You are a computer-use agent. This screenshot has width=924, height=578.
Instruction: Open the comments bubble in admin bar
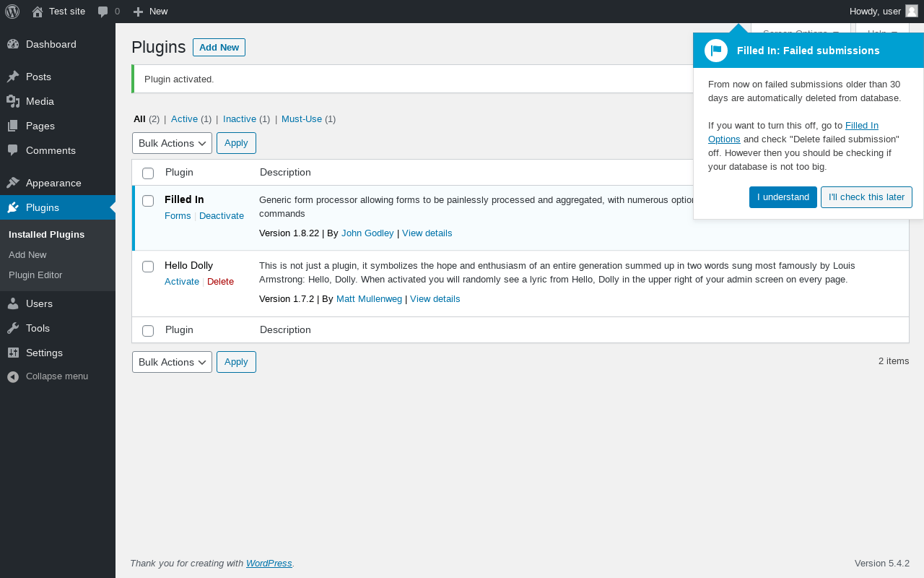103,12
